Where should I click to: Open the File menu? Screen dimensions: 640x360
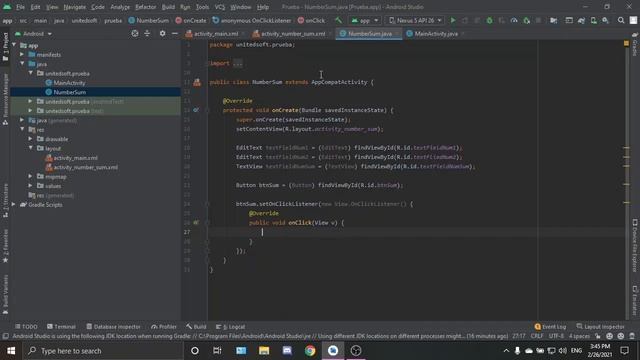(20, 7)
